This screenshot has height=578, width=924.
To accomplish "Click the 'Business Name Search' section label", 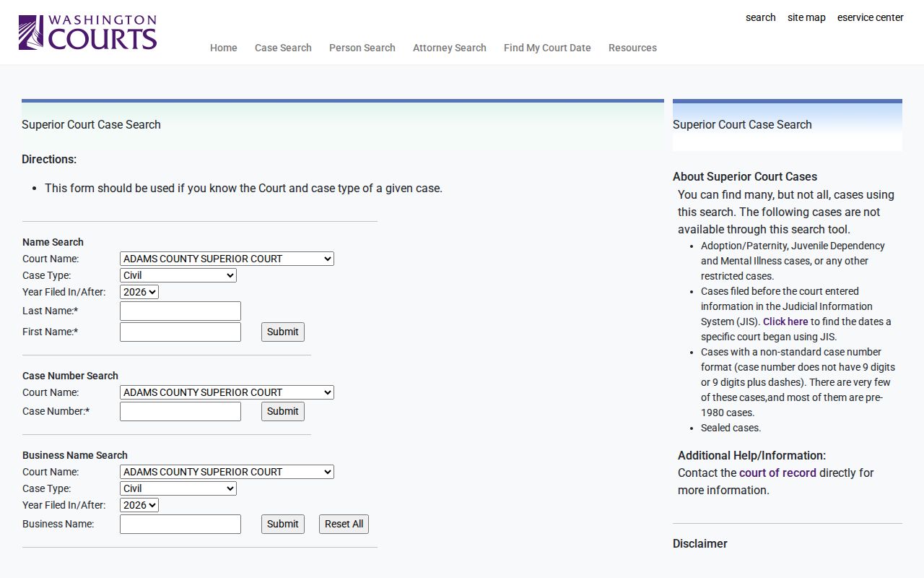I will [x=75, y=455].
